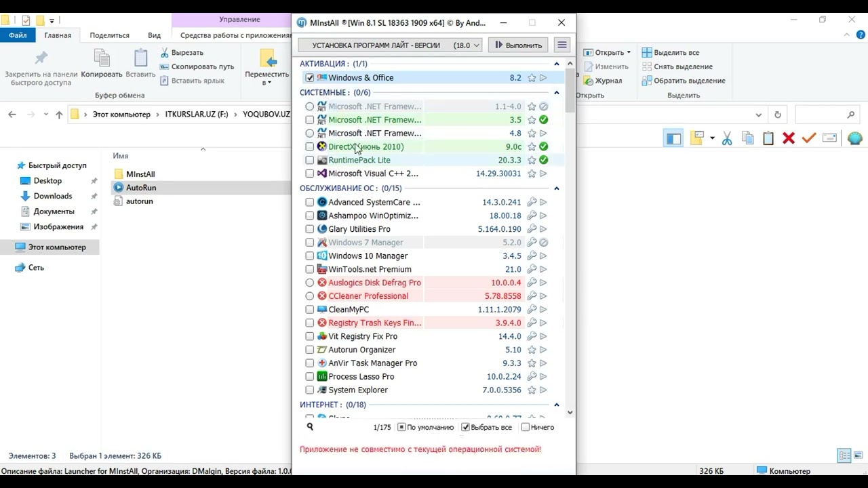Click the orange checkmark icon in Explorer toolbar
Screen dimensions: 868x488
point(808,138)
